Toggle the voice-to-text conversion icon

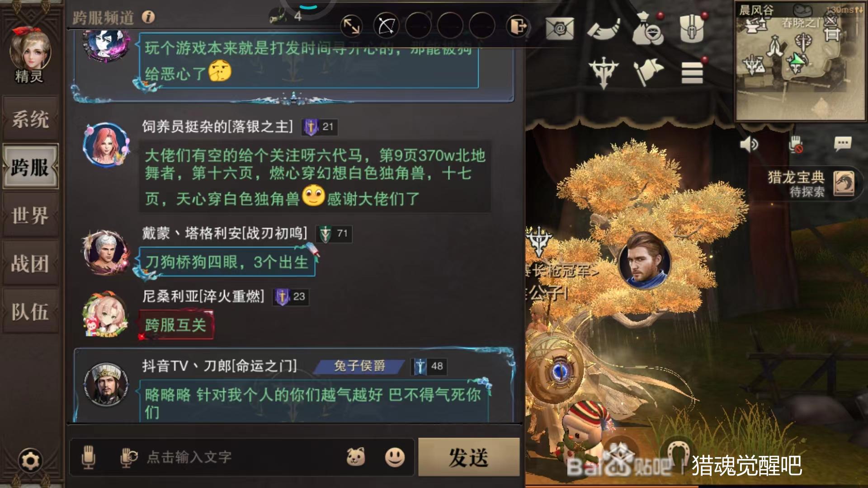coord(128,457)
